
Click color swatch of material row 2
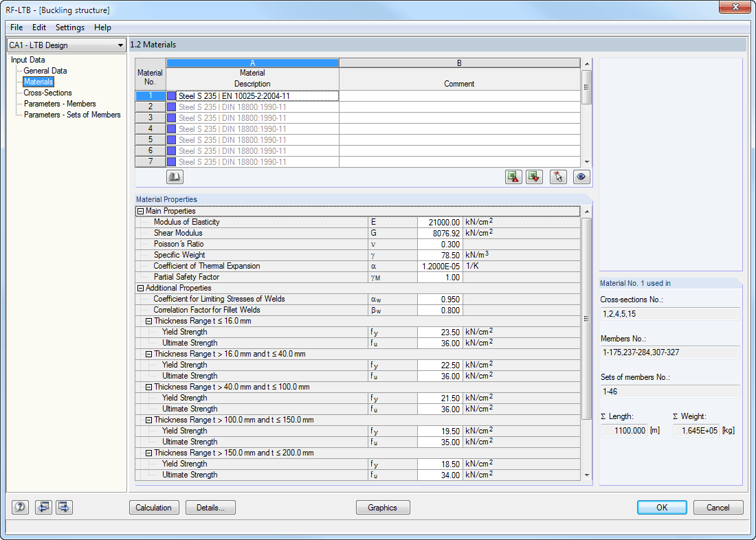point(172,107)
